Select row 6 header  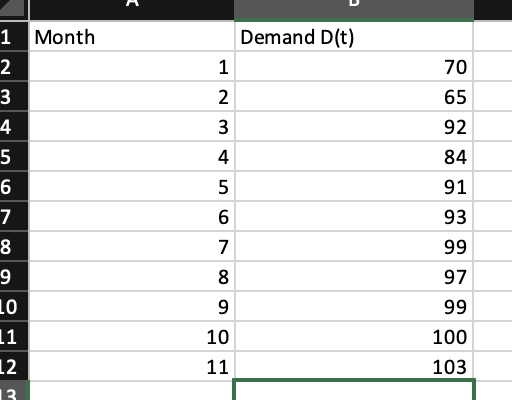pos(14,187)
